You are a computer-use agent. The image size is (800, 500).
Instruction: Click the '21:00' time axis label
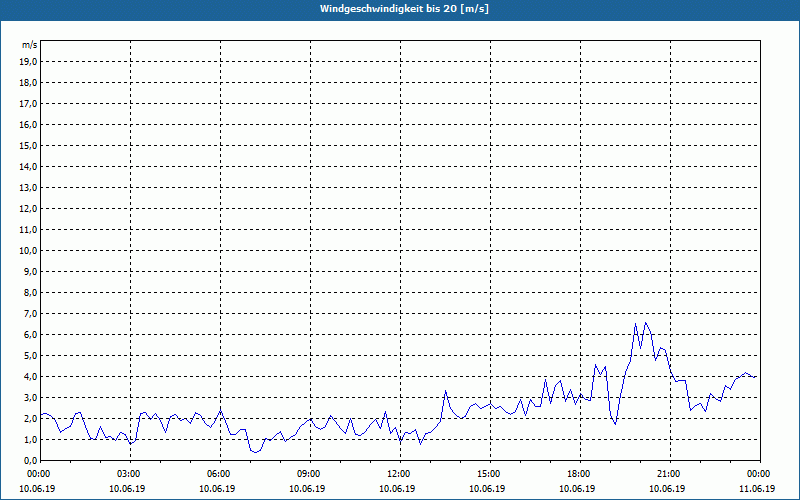click(668, 474)
